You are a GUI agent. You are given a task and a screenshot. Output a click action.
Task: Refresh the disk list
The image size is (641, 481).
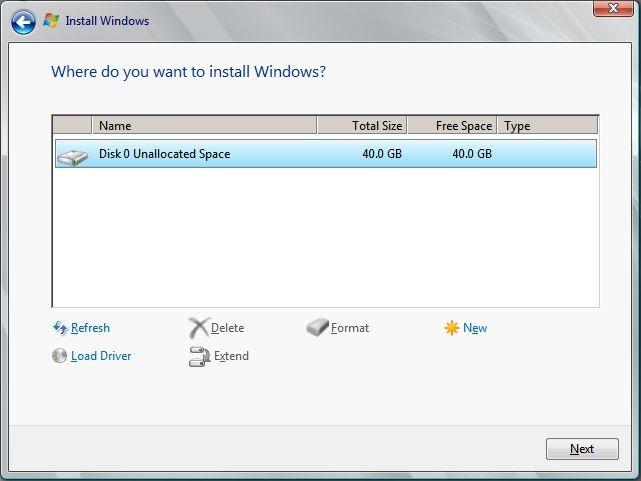coord(90,328)
